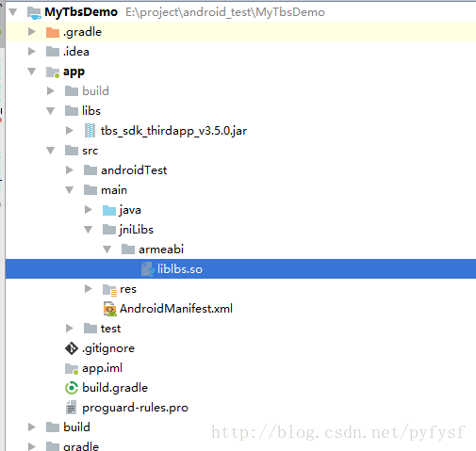Select the AndroidManifest.xml file name
Viewport: 476px width, 451px height.
tap(176, 309)
